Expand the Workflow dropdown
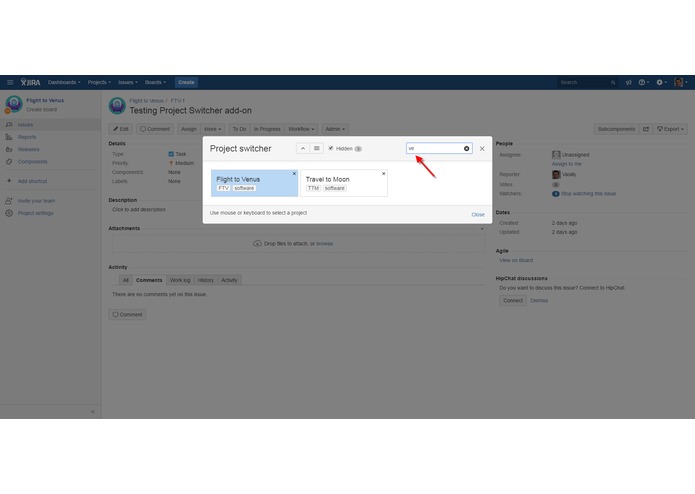Screen dimensions: 695x494 [301, 129]
